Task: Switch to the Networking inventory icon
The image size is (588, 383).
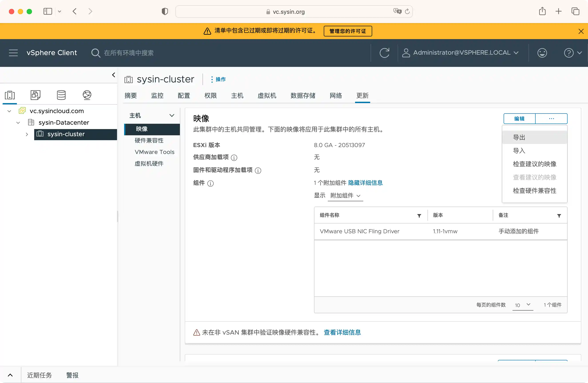Action: click(x=87, y=95)
